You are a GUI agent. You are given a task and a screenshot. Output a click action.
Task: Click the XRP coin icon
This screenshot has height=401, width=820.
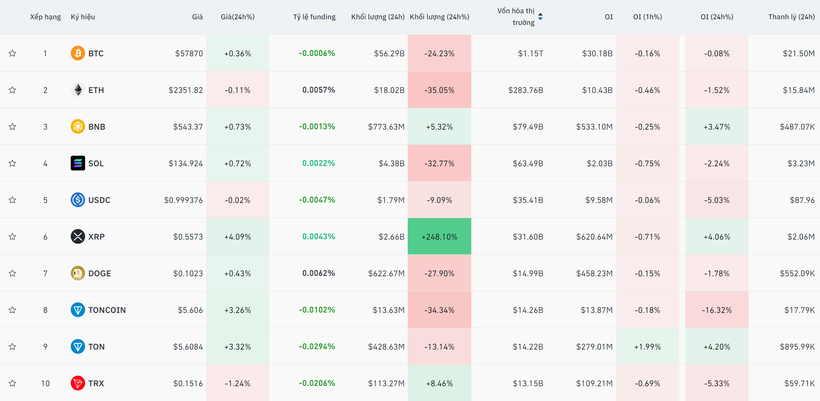(77, 237)
